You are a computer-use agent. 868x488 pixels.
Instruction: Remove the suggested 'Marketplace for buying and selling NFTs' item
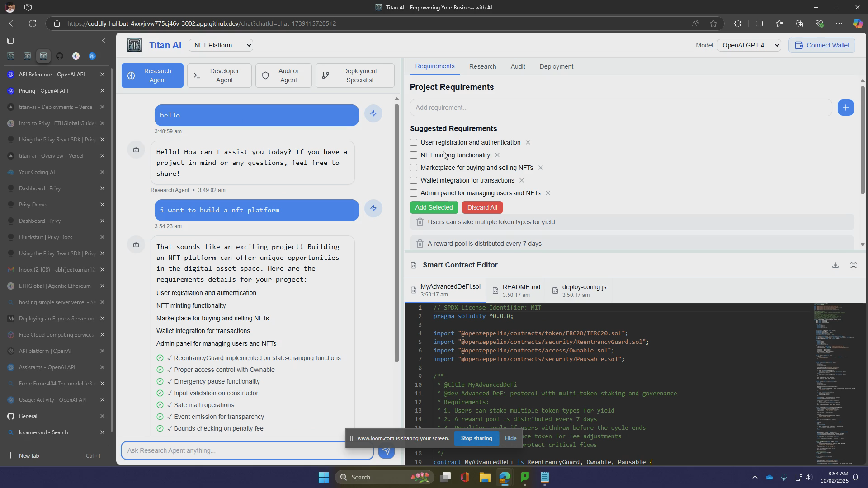(540, 168)
